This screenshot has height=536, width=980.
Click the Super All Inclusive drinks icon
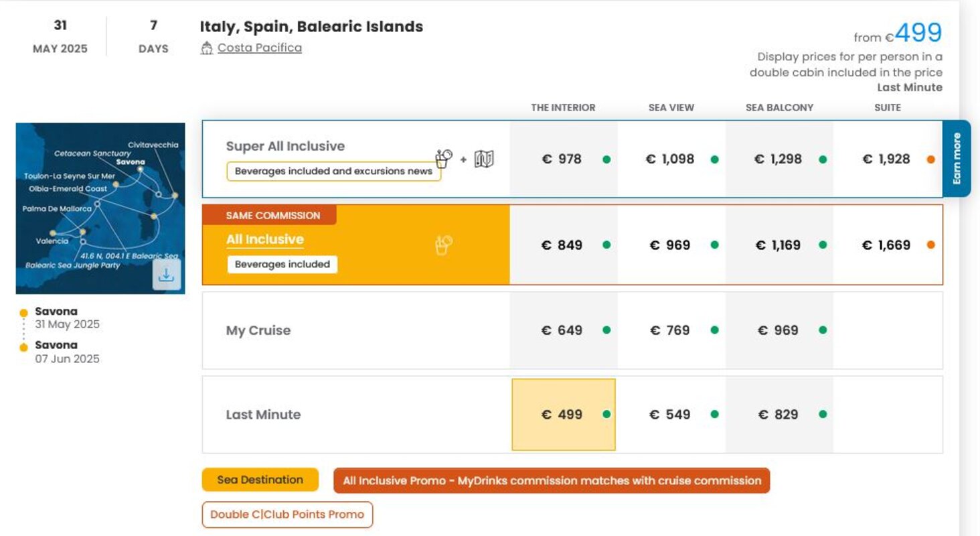443,159
